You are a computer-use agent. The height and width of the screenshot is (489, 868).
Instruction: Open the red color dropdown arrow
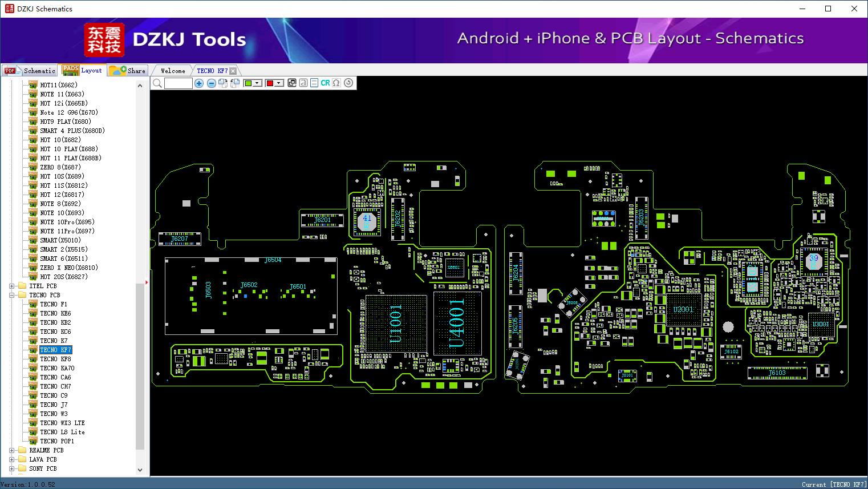pos(279,83)
